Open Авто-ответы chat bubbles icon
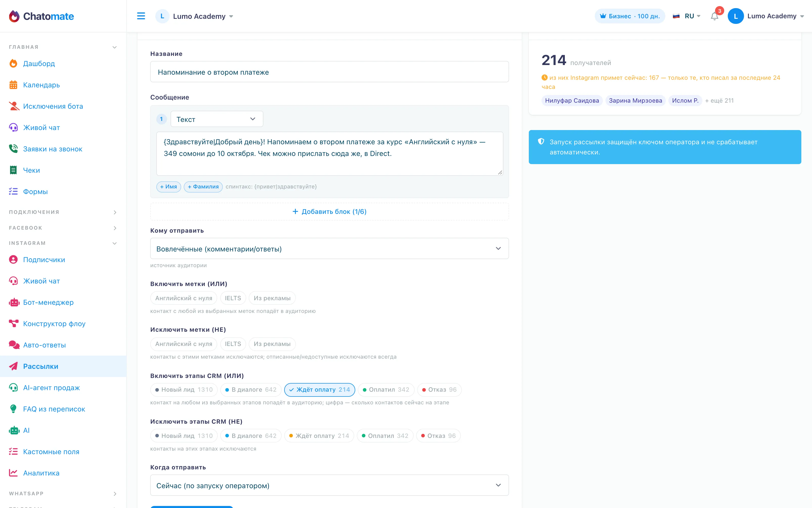The image size is (812, 508). click(14, 345)
